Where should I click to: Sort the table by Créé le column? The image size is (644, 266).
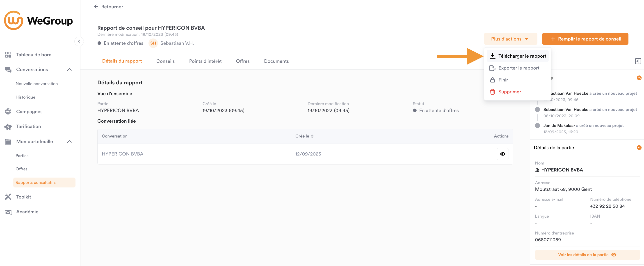tap(304, 136)
